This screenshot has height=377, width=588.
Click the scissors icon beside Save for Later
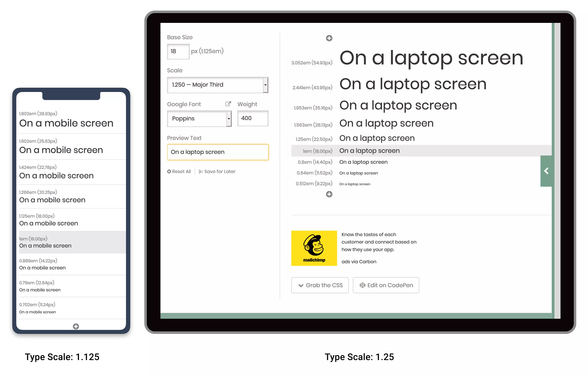[201, 171]
